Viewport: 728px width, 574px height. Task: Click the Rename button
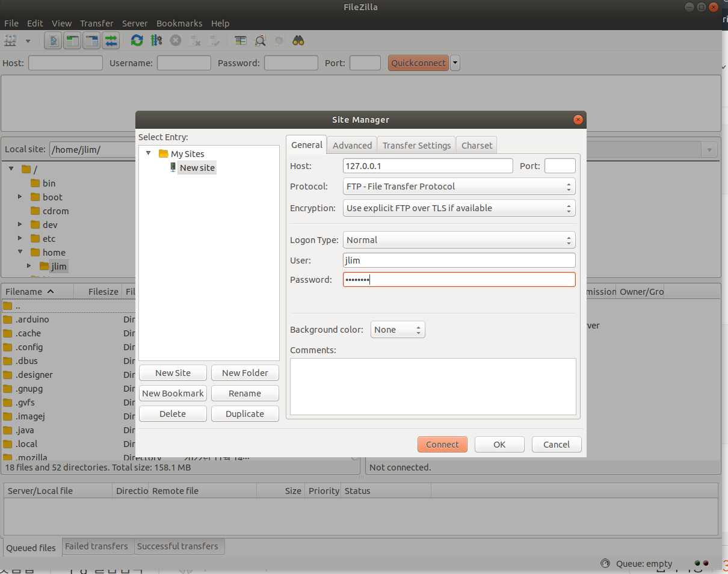[245, 393]
